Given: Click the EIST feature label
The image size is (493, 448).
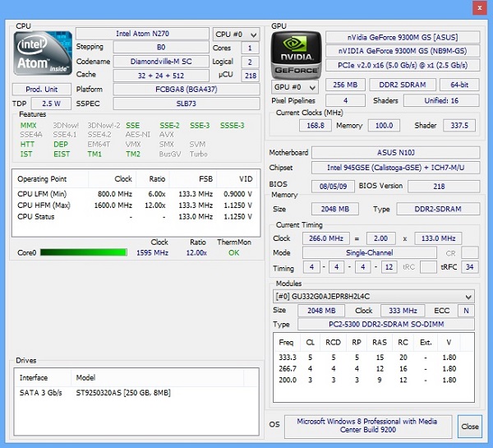Looking at the screenshot, I should pyautogui.click(x=62, y=155).
